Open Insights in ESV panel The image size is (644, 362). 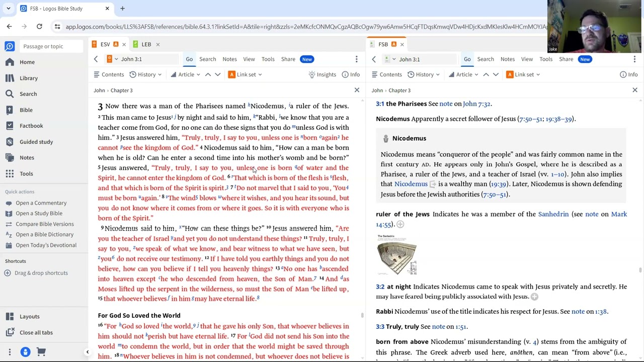click(322, 74)
